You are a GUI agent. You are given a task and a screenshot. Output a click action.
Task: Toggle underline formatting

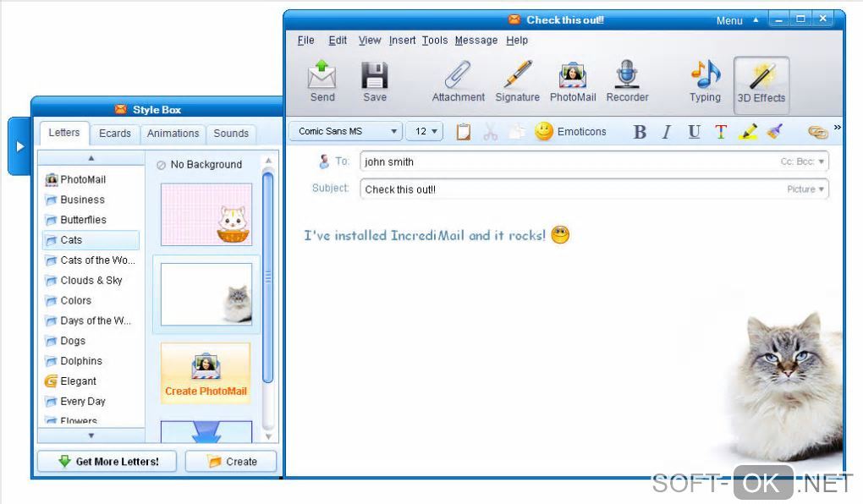tap(694, 132)
